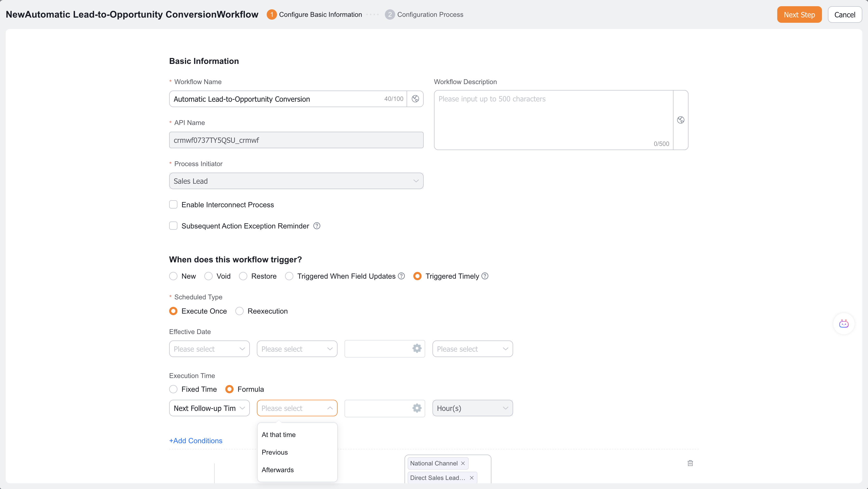Choose Triggered When Field Updates radio

click(289, 276)
